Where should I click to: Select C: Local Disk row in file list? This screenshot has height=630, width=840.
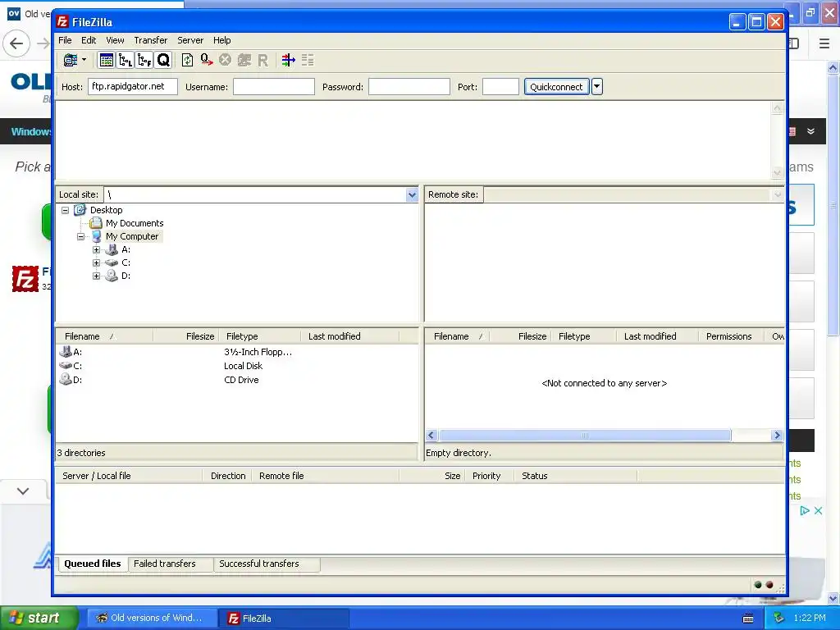(x=236, y=366)
